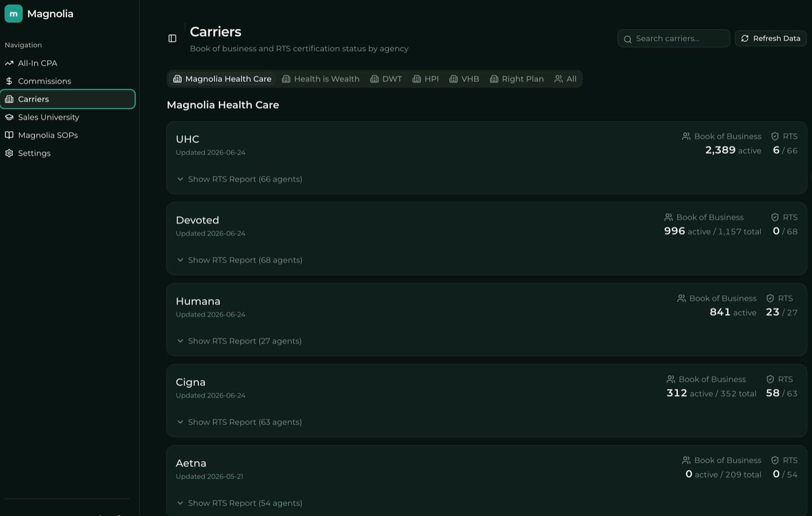812x516 pixels.
Task: Open All-In CPA navigation link
Action: point(68,63)
